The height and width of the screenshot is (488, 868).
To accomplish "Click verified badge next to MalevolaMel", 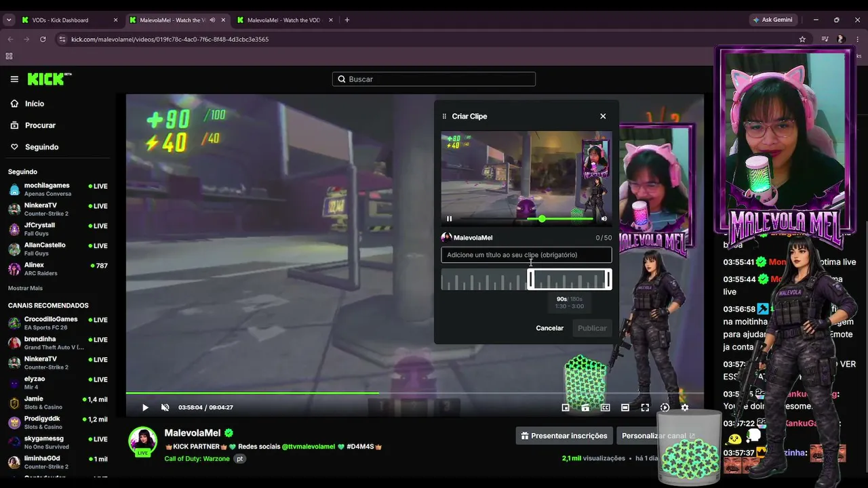I will (x=229, y=433).
